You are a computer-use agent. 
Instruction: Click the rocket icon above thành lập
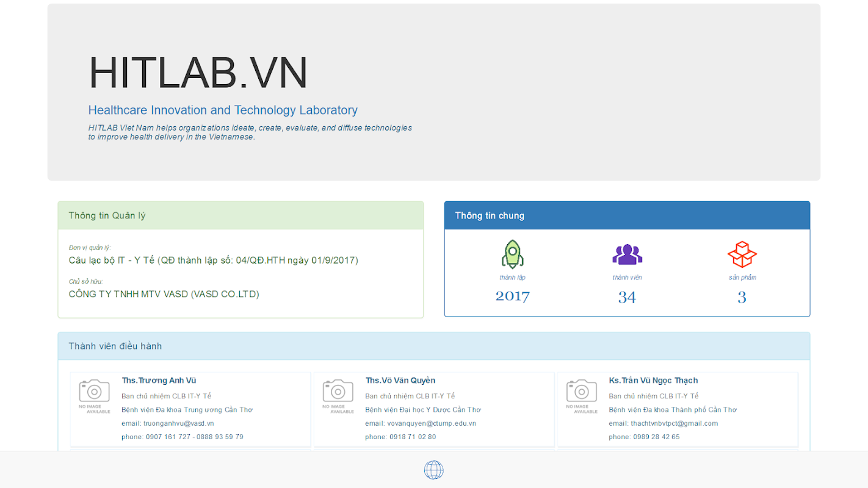(512, 254)
